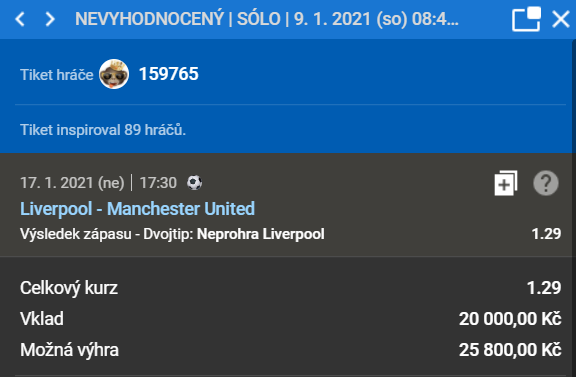Viewport: 576px width, 377px height.
Task: Select the 'Neprohra Liverpool' bet selection
Action: (x=261, y=234)
